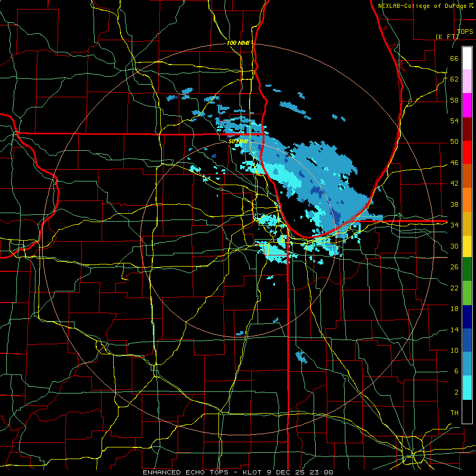Click the 22 value in the legend
The width and height of the screenshot is (476, 476).
pyautogui.click(x=454, y=288)
